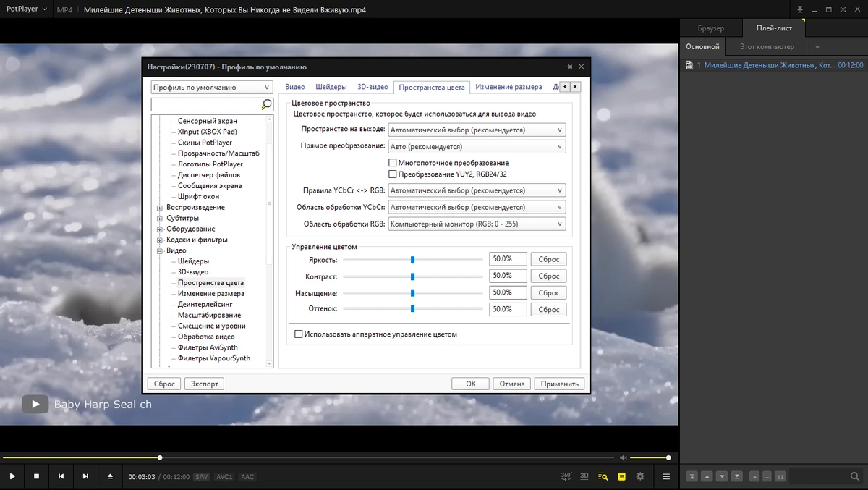
Task: Add a new playlist tab with the plus
Action: (817, 46)
